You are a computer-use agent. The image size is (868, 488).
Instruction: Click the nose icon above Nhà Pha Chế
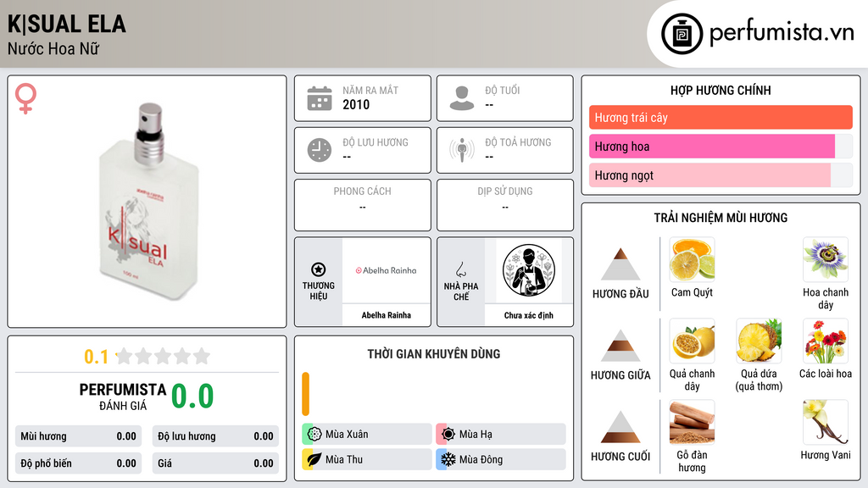pyautogui.click(x=460, y=269)
